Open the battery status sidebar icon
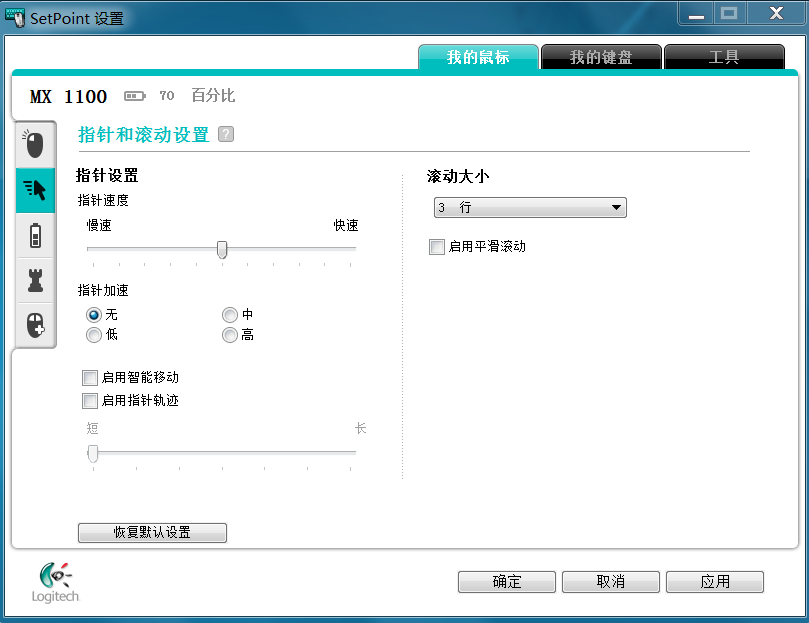Viewport: 809px width, 623px height. tap(35, 235)
